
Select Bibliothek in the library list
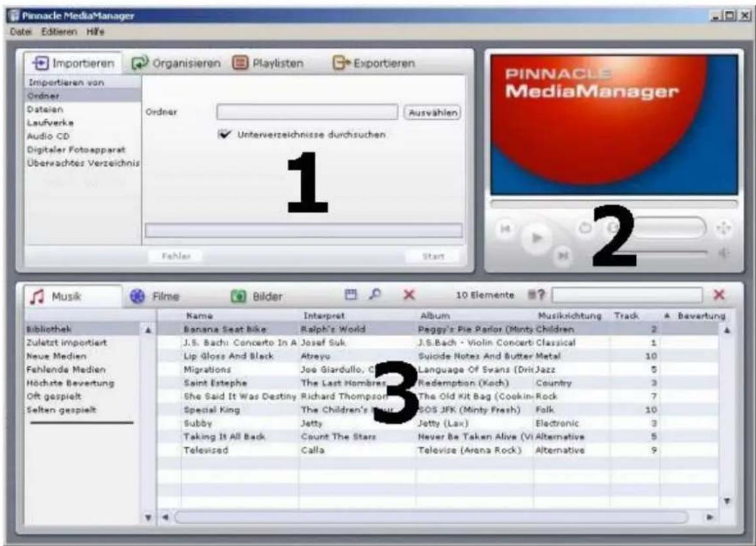pyautogui.click(x=82, y=329)
